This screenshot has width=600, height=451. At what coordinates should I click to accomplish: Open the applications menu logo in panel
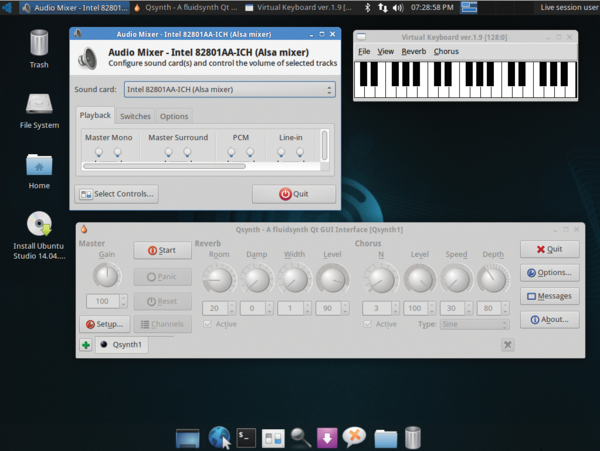(x=7, y=7)
